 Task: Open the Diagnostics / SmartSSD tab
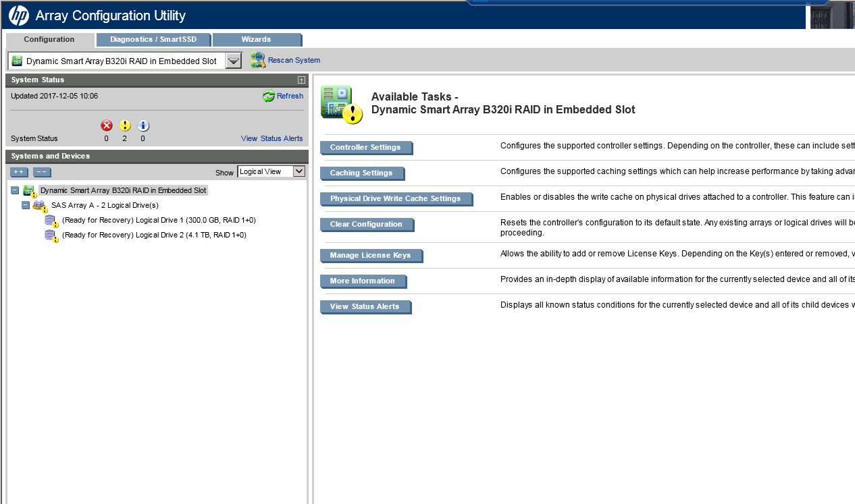(153, 40)
